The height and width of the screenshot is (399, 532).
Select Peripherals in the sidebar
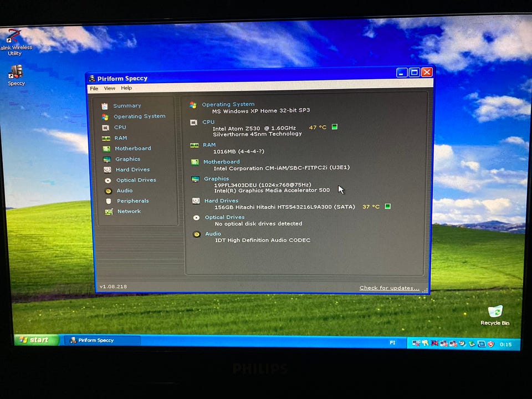133,201
